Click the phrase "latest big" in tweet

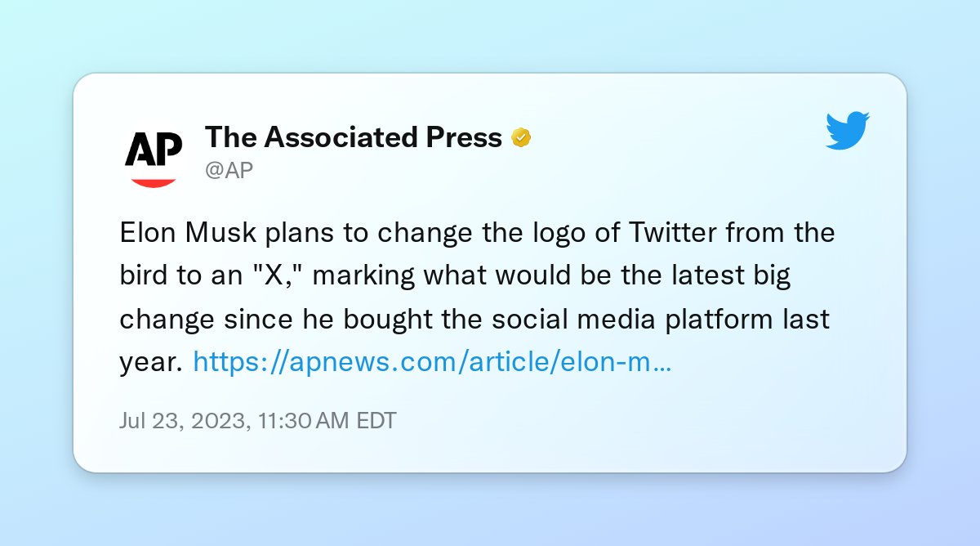(727, 277)
